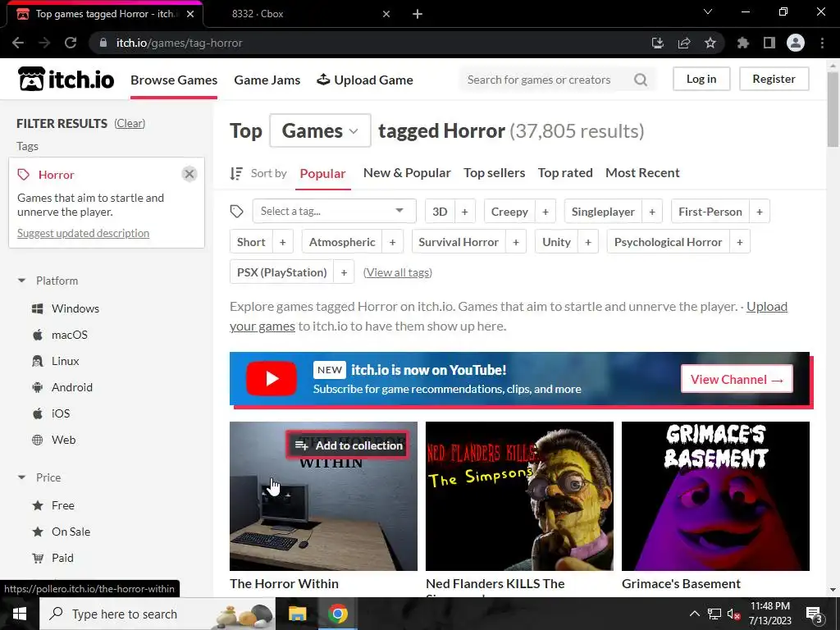The height and width of the screenshot is (630, 840).
Task: Open Game Jams nav item
Action: pyautogui.click(x=267, y=80)
